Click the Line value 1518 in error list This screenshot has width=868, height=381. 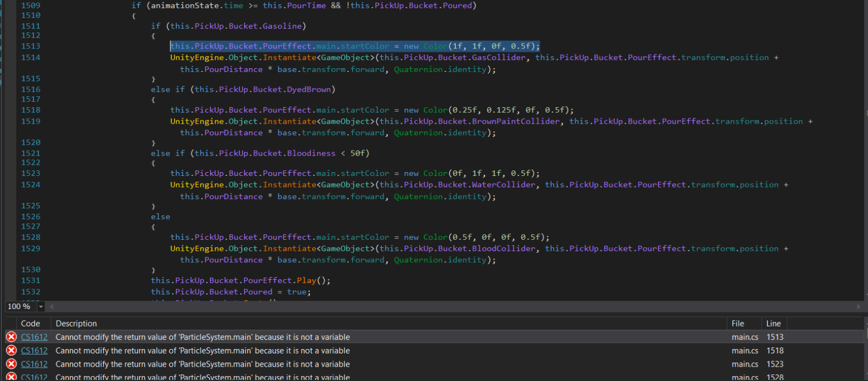coord(775,351)
